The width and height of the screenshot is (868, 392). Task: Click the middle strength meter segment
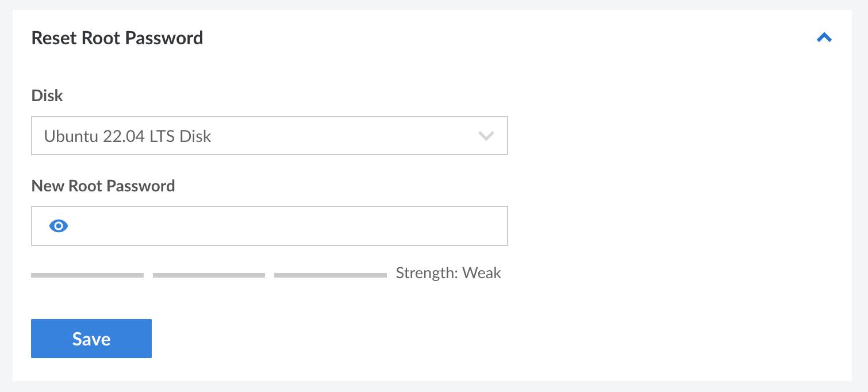coord(208,275)
